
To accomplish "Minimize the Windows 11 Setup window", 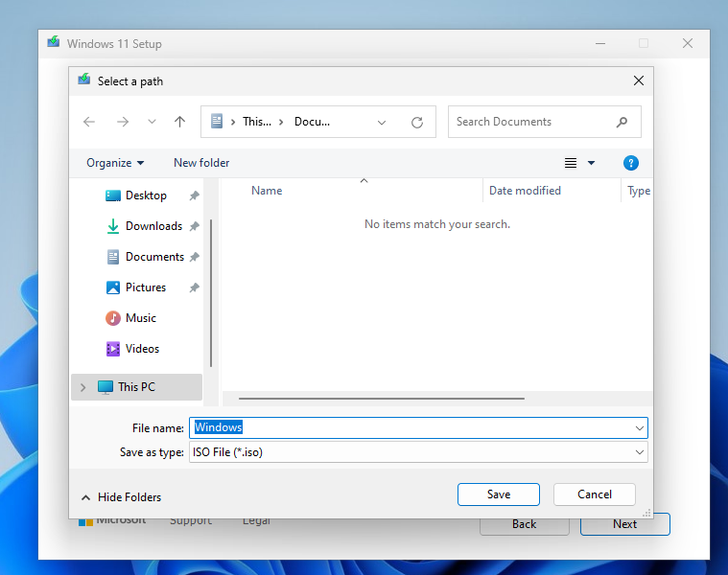I will [x=600, y=43].
